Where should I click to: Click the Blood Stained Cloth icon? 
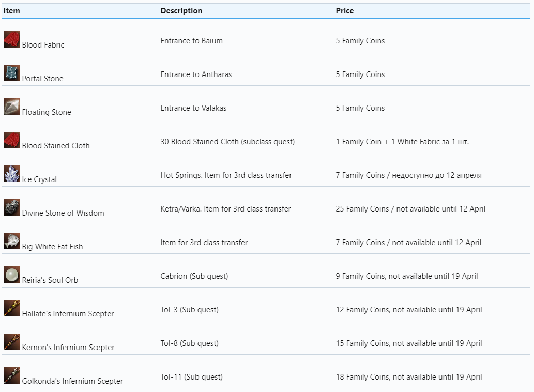(12, 140)
